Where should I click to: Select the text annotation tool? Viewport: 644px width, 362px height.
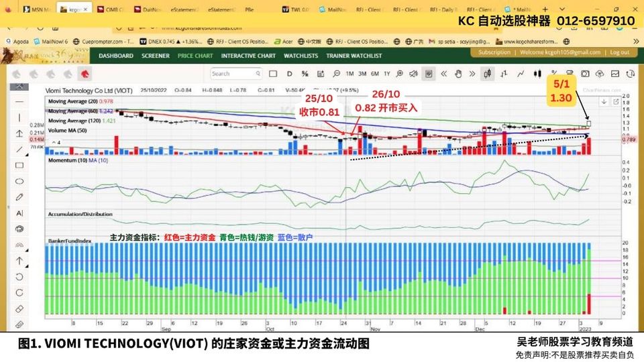tap(19, 213)
